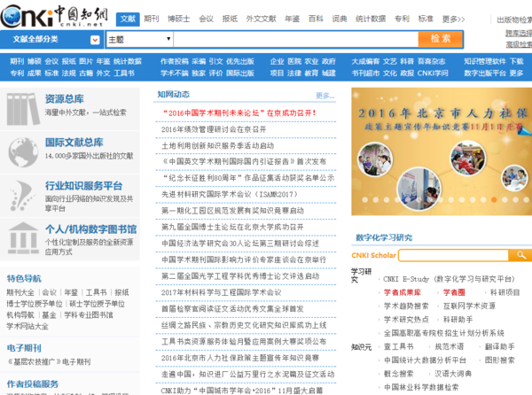Screen dimensions: 532x395
Task: Open 丝绸之路民族、宗教历史文化 news item
Action: tap(244, 325)
